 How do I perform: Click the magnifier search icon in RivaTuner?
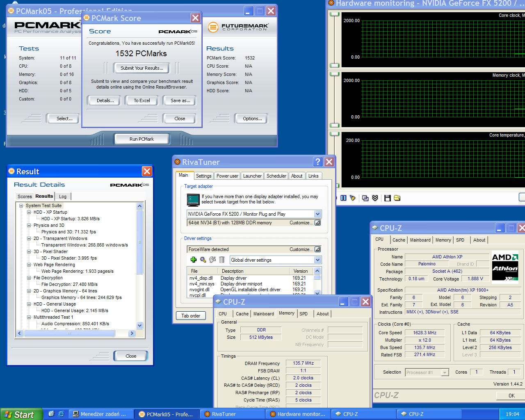coord(203,260)
